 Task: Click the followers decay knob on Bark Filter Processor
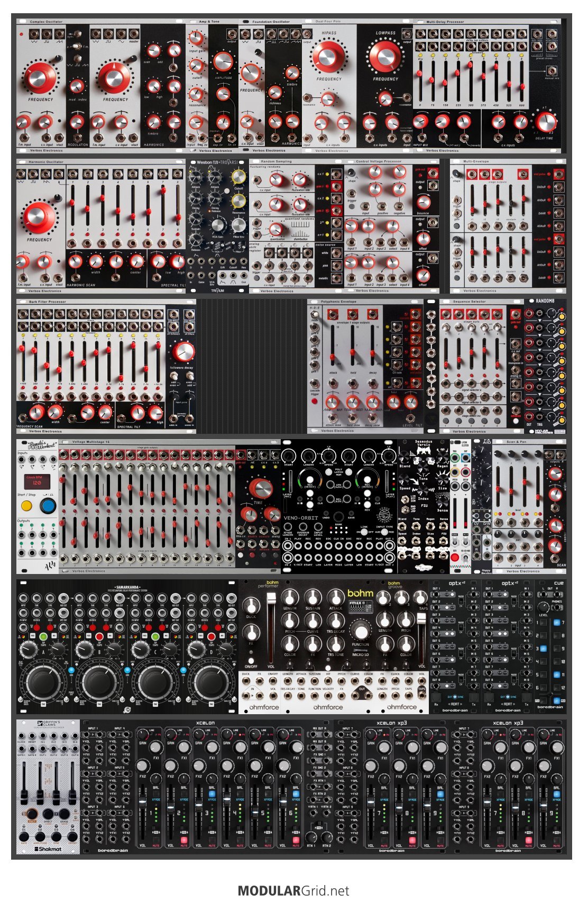pyautogui.click(x=183, y=352)
